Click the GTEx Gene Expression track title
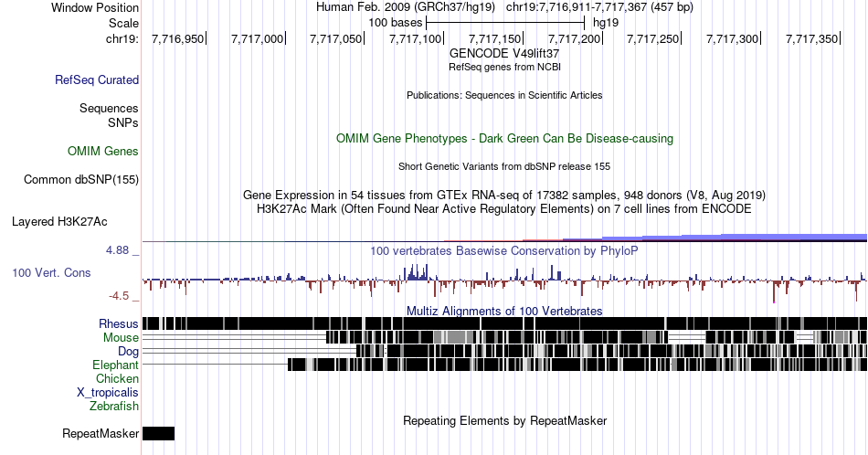Screen dimensions: 868x455 point(504,195)
